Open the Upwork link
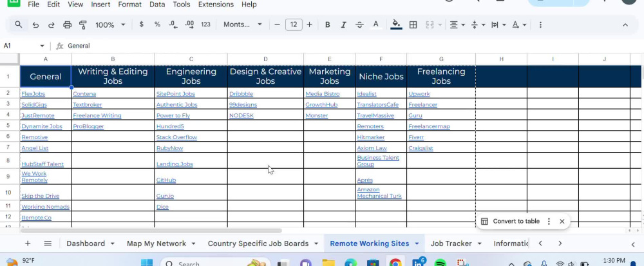Image resolution: width=644 pixels, height=266 pixels. [x=419, y=94]
